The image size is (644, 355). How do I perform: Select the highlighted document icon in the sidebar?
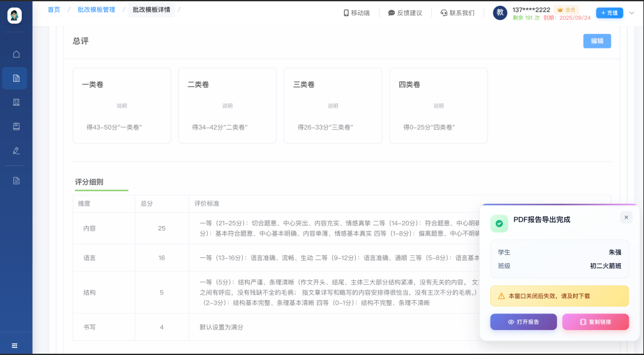pos(16,78)
